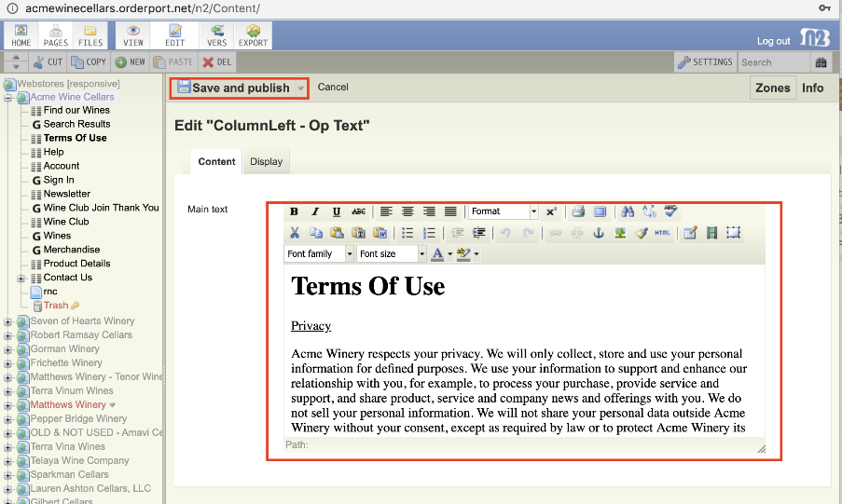Edit HTML source code
The width and height of the screenshot is (842, 504).
pos(662,232)
